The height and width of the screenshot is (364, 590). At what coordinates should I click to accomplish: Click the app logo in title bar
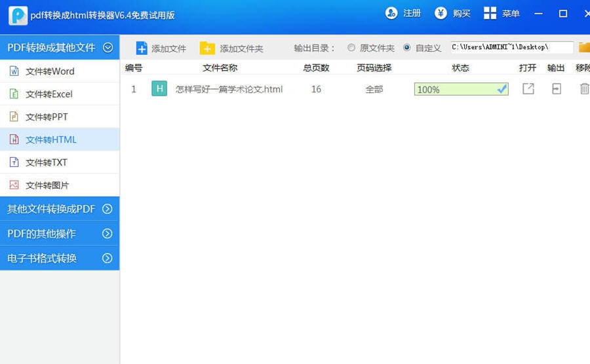point(18,16)
